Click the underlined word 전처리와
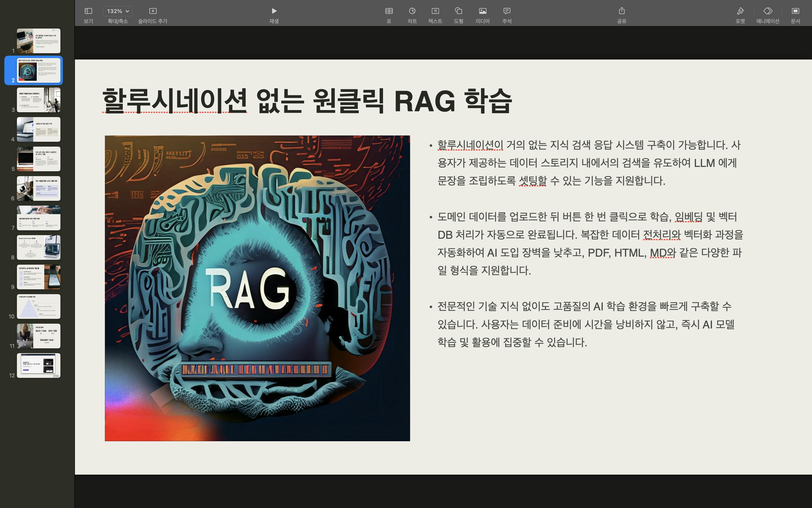Screen dimensions: 812x508 point(662,234)
